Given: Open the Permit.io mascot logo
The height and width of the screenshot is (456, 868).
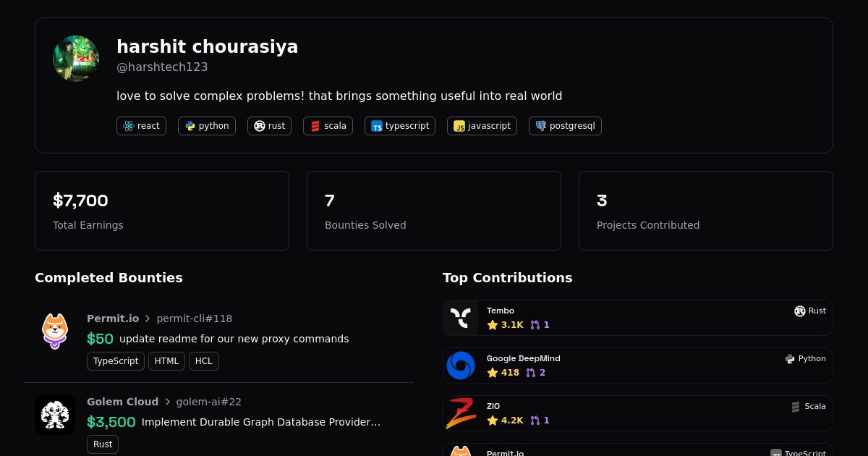Looking at the screenshot, I should click(x=55, y=331).
